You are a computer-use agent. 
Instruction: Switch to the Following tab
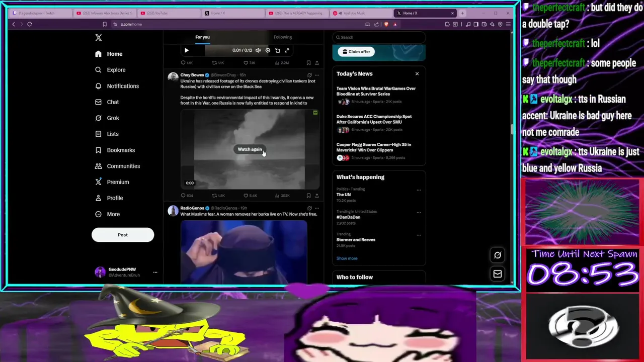tap(282, 37)
